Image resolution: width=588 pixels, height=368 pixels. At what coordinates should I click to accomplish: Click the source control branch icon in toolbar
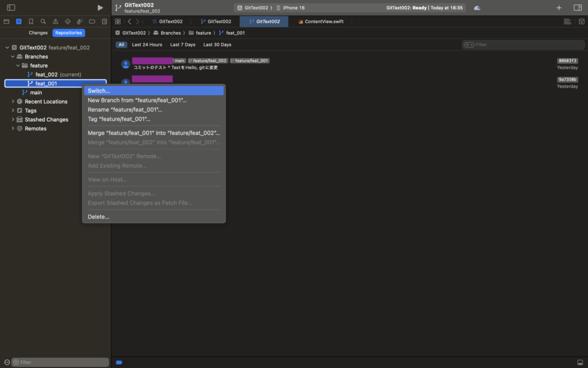click(x=118, y=7)
